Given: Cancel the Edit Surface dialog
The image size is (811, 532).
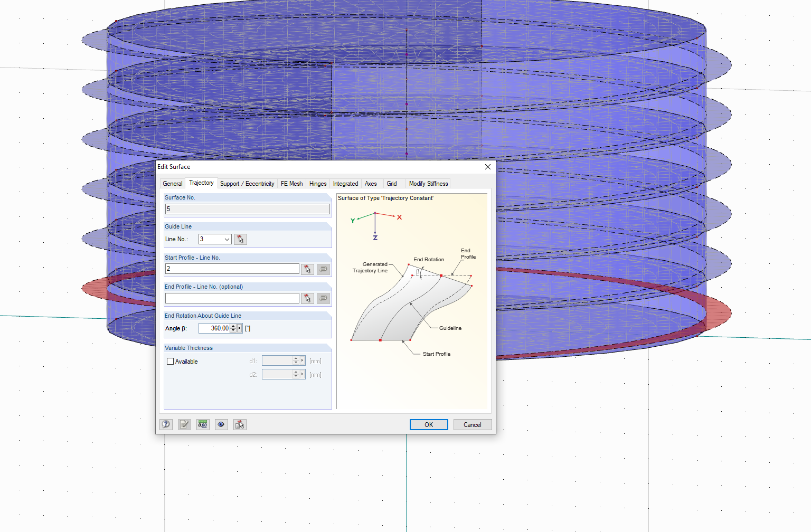Looking at the screenshot, I should coord(472,424).
